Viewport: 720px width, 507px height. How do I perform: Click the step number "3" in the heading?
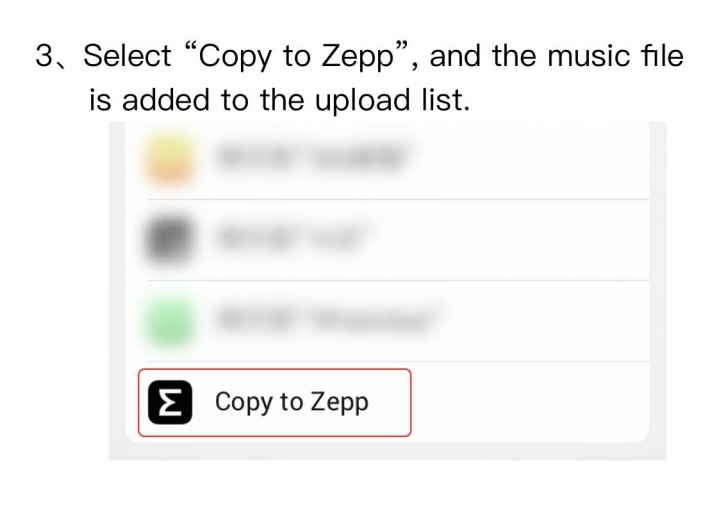tap(45, 56)
